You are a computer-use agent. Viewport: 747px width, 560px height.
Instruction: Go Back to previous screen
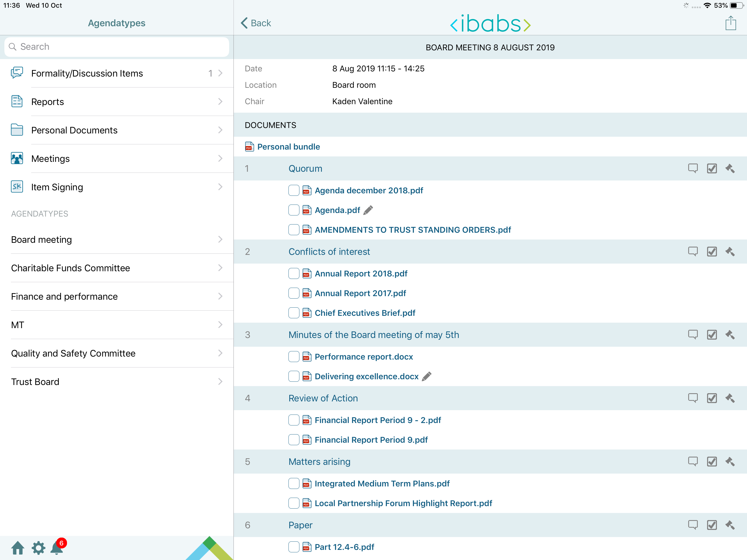coord(256,23)
